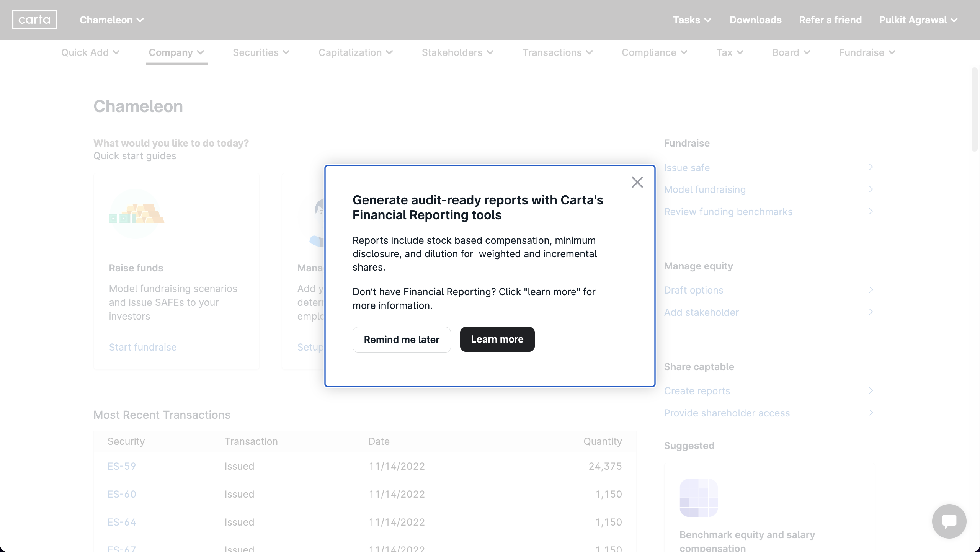Open the Chameleon company switcher dropdown

[x=111, y=20]
